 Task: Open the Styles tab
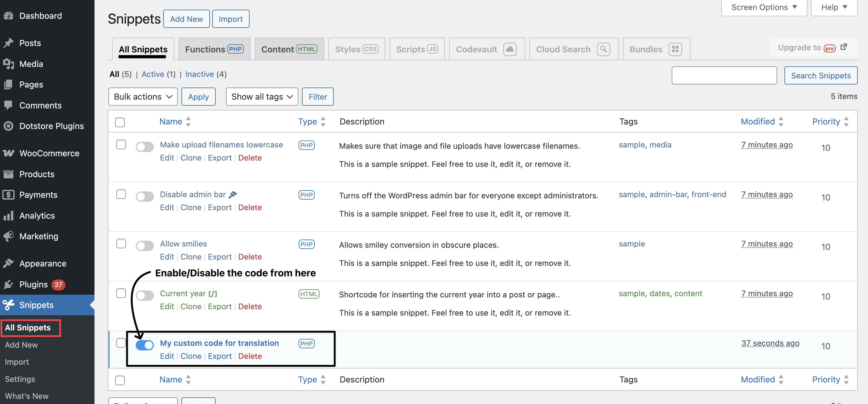pyautogui.click(x=356, y=49)
